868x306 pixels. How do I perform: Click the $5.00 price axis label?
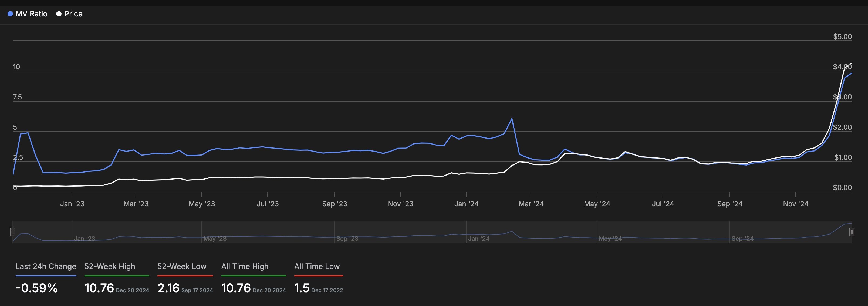[x=842, y=36]
